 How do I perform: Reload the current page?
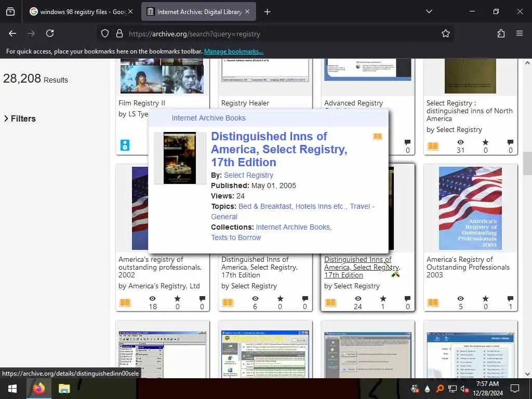50,33
